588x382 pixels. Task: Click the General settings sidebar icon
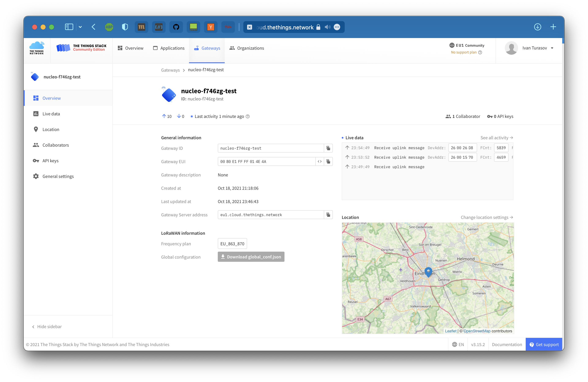[35, 176]
